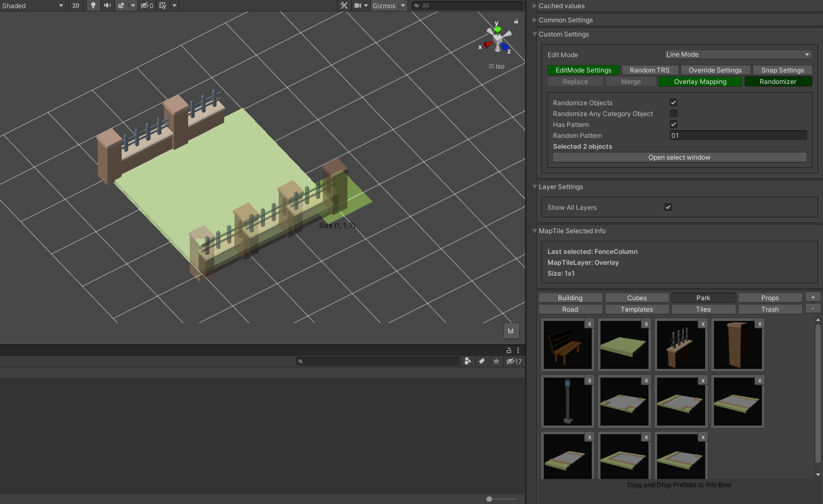Viewport: 823px width, 504px height.
Task: Expand the Cached values section
Action: [561, 6]
